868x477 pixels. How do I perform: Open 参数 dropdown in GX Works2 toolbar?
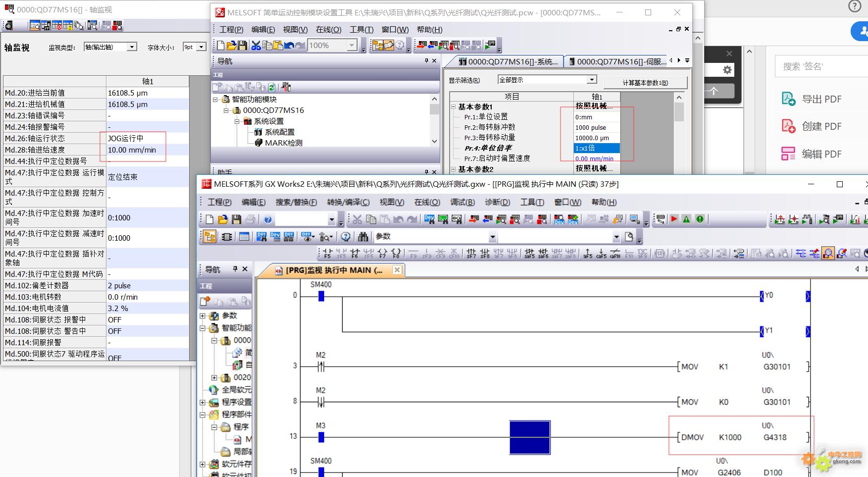click(492, 237)
